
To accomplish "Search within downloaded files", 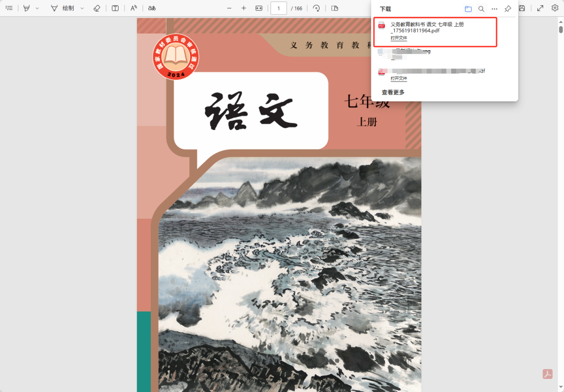I will pos(481,8).
